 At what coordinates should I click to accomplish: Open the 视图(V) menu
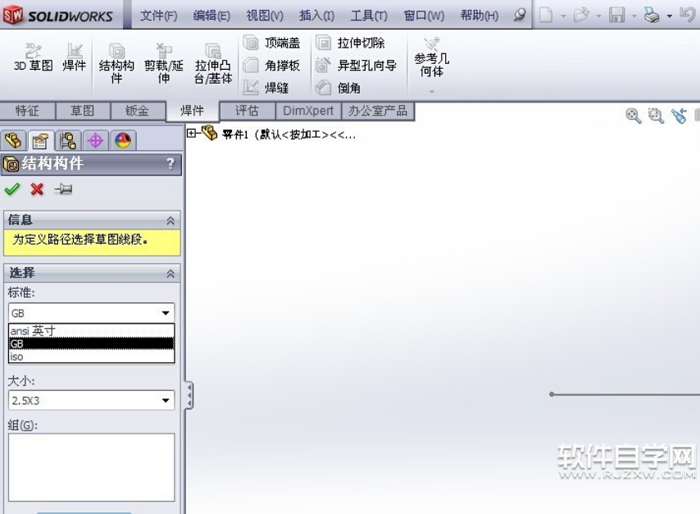coord(265,16)
